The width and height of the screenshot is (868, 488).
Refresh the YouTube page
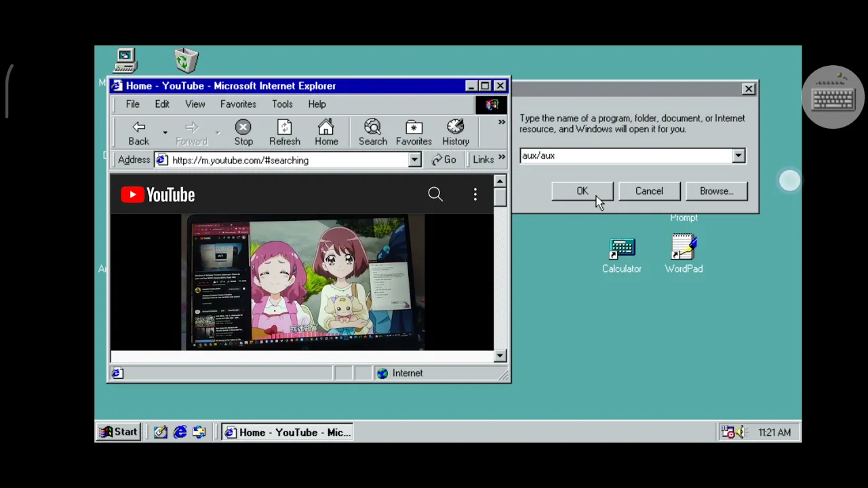(x=284, y=133)
